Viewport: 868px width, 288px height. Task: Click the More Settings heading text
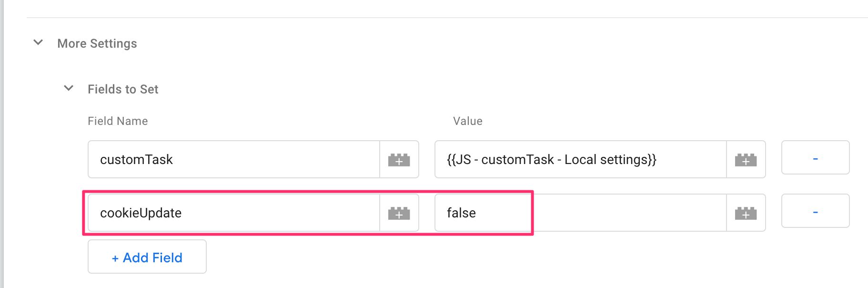point(97,43)
